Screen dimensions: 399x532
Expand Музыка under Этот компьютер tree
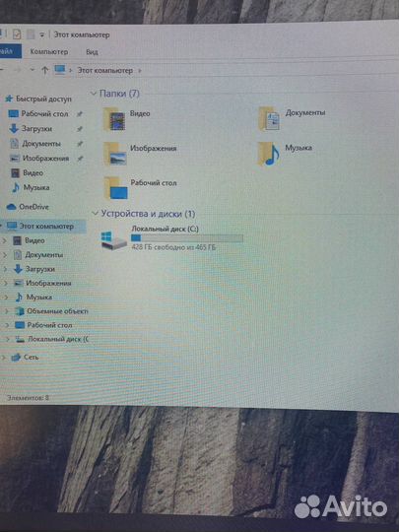(6, 297)
